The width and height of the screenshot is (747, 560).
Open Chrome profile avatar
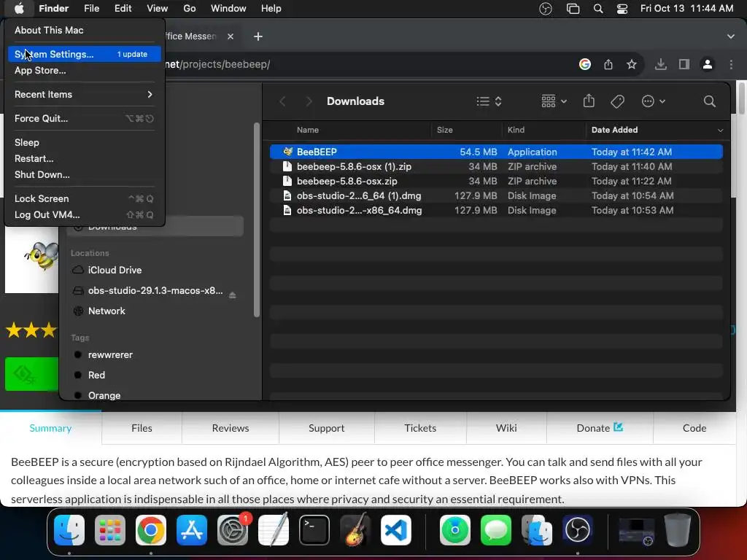(708, 64)
